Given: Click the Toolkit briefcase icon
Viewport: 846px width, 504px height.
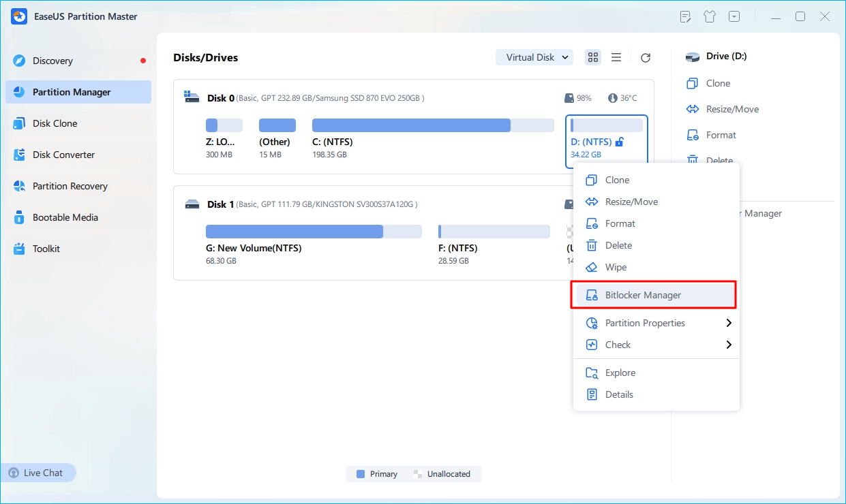Looking at the screenshot, I should pyautogui.click(x=19, y=249).
